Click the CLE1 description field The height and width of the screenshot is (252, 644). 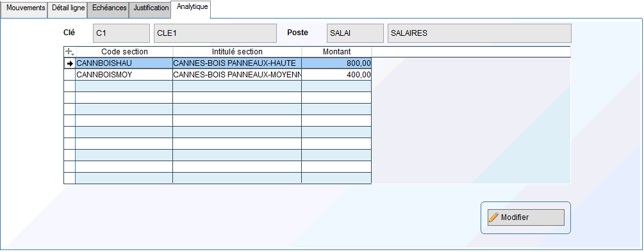click(215, 33)
